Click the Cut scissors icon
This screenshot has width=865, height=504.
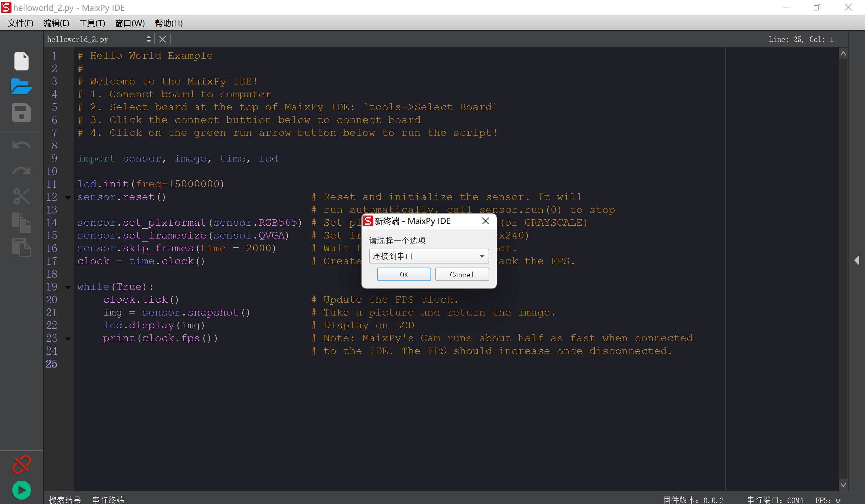click(x=21, y=196)
